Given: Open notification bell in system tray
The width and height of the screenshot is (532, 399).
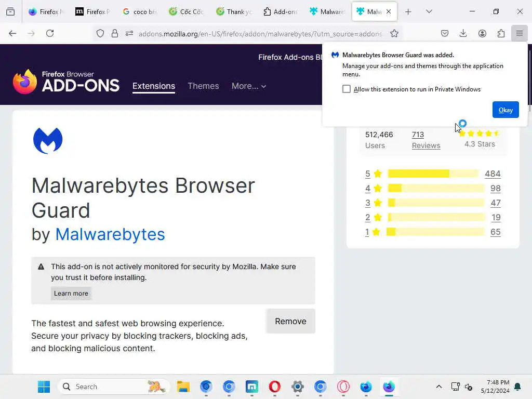Looking at the screenshot, I should click(x=517, y=387).
